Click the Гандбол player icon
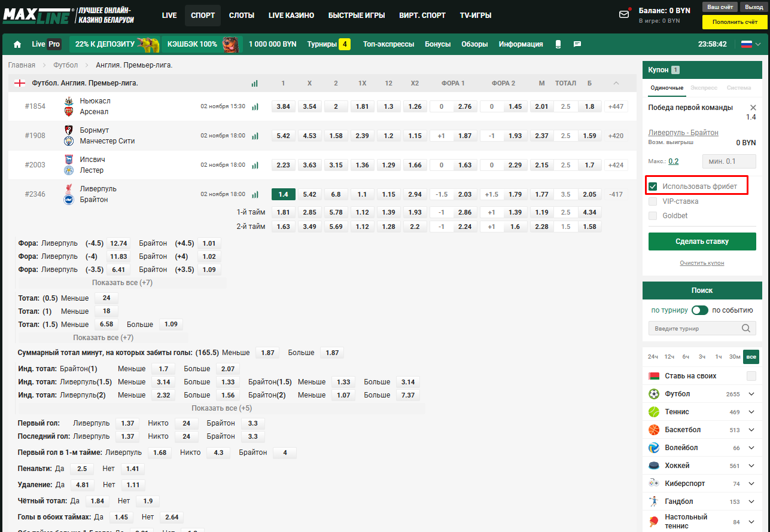 pos(654,502)
